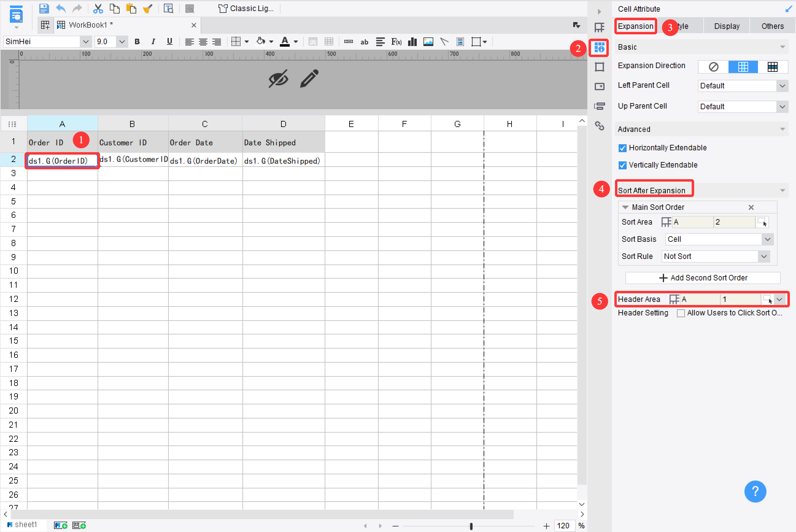Click the zoom slider handle
Image resolution: width=796 pixels, height=532 pixels.
(x=471, y=526)
